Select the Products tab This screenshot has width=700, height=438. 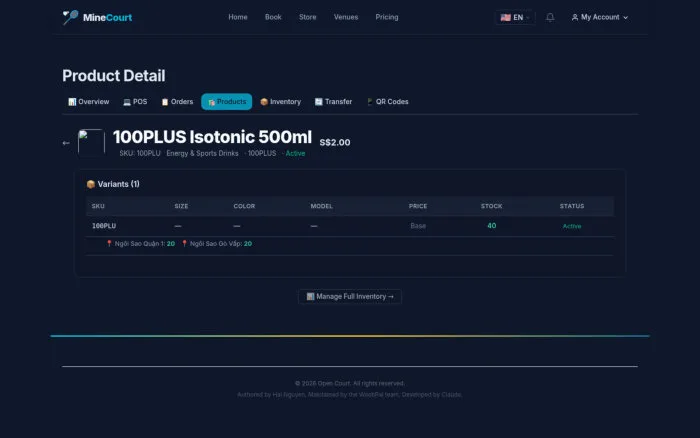coord(227,102)
